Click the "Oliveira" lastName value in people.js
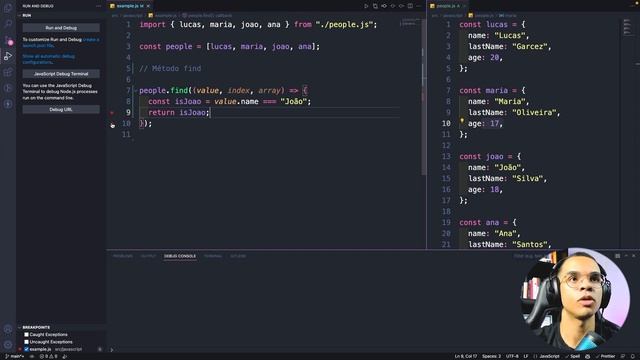 tap(534, 113)
